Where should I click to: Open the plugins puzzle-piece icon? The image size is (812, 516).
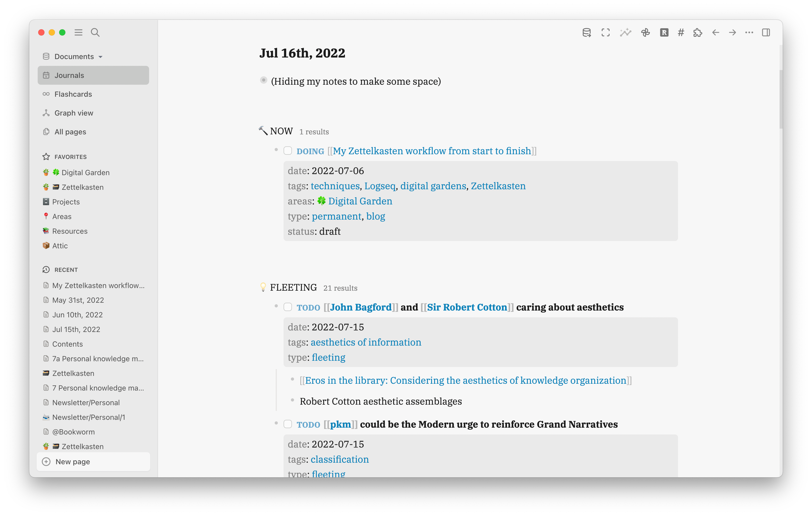[x=698, y=33]
